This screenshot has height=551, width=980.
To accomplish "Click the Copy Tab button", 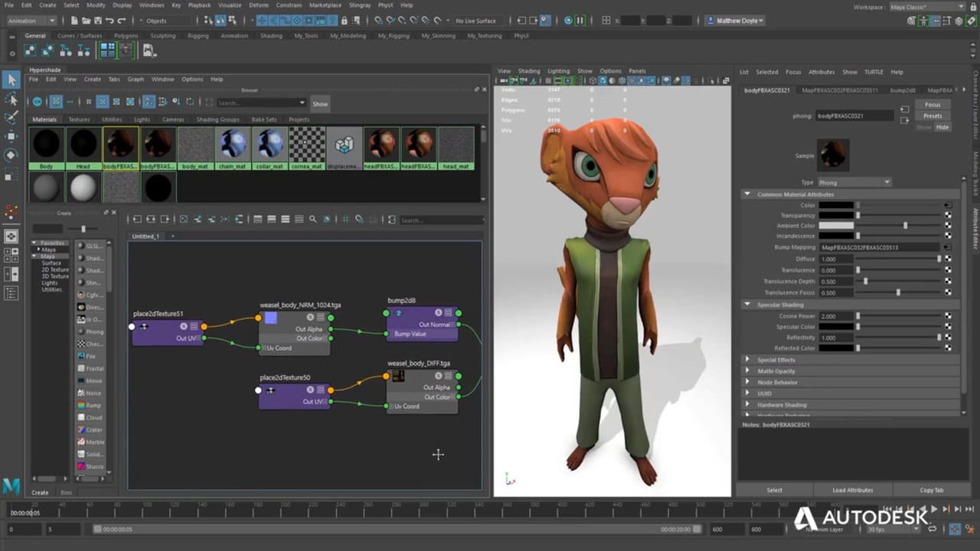I will pyautogui.click(x=932, y=490).
